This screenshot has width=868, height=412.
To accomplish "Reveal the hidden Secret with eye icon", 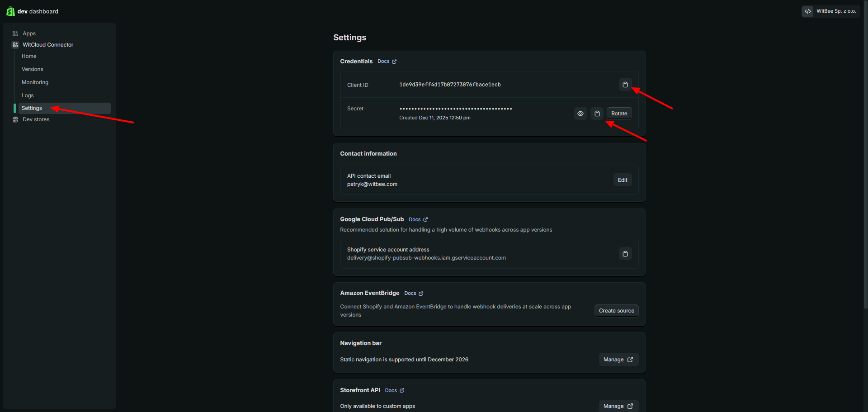I will [x=580, y=114].
